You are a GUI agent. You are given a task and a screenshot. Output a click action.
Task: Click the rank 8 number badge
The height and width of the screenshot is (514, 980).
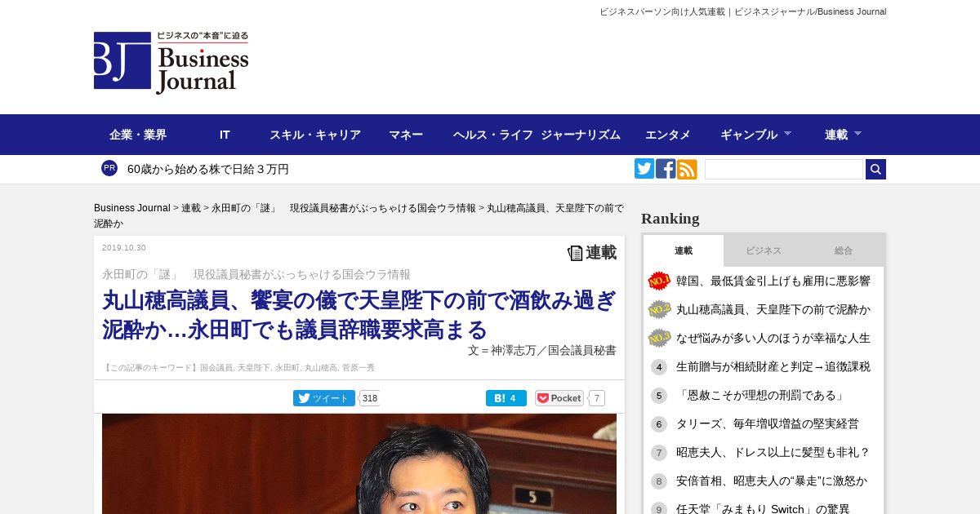click(x=659, y=481)
